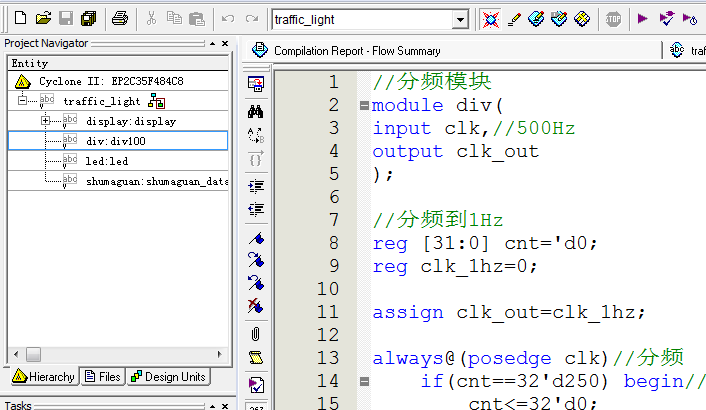Open a file with the folder icon
The image size is (706, 410).
tap(42, 19)
